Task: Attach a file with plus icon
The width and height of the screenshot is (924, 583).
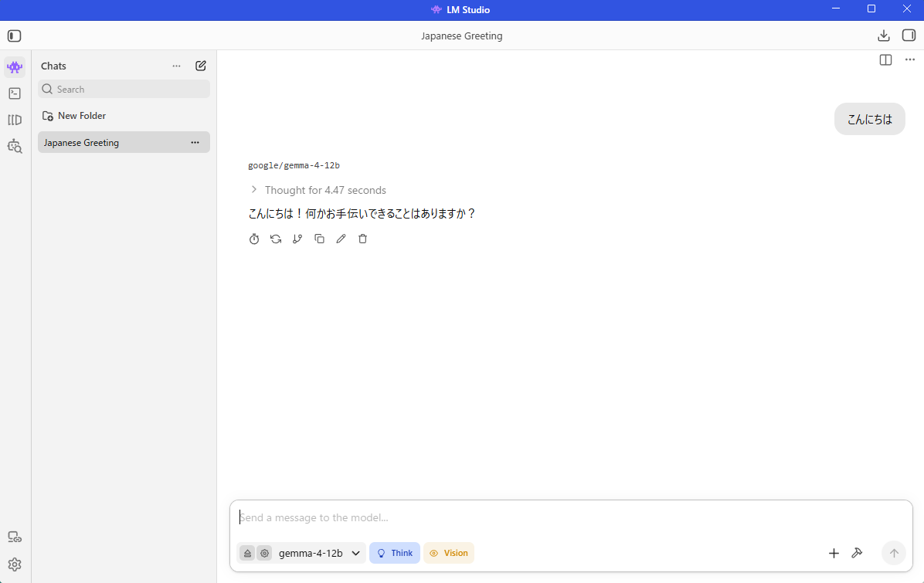Action: [834, 554]
